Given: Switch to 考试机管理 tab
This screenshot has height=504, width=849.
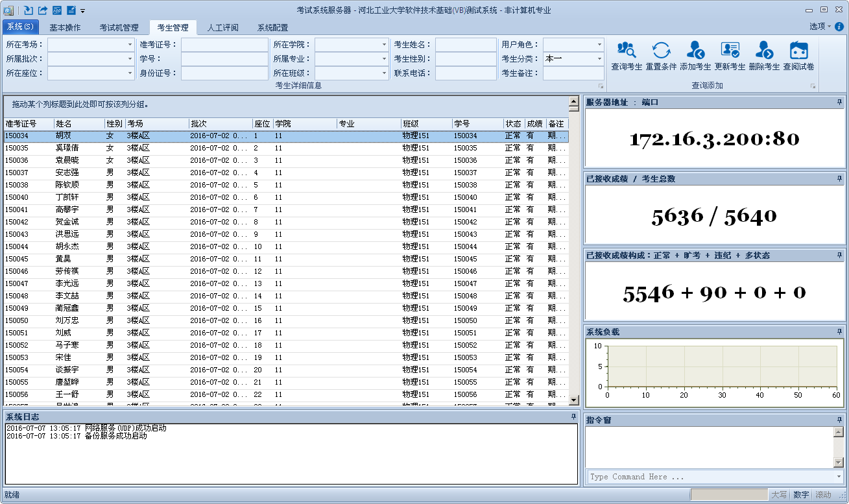Looking at the screenshot, I should tap(119, 28).
